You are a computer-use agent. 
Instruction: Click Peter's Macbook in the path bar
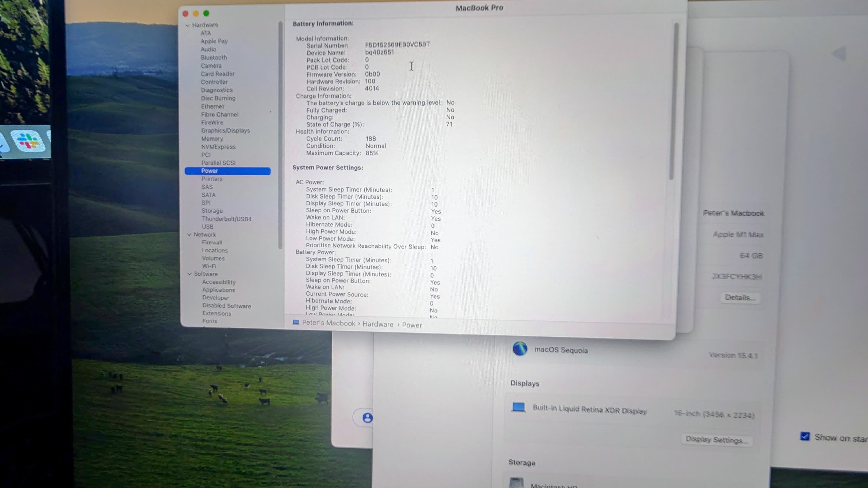point(328,323)
